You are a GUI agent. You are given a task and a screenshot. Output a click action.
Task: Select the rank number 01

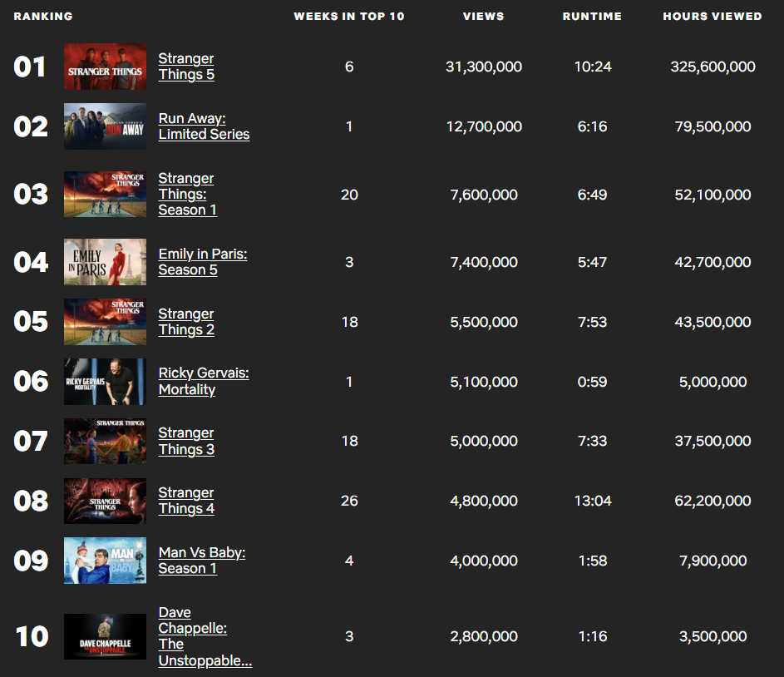pos(29,67)
